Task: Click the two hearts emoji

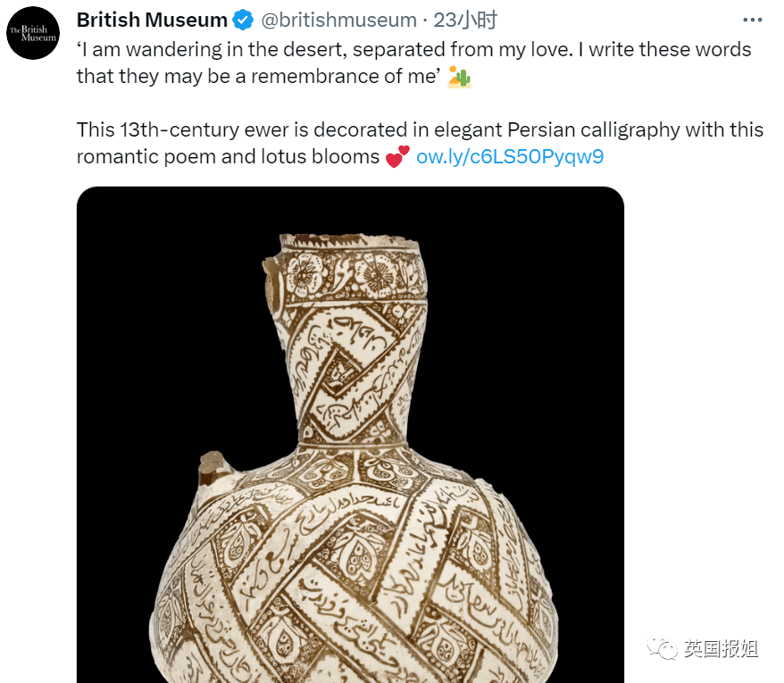Action: click(x=397, y=156)
